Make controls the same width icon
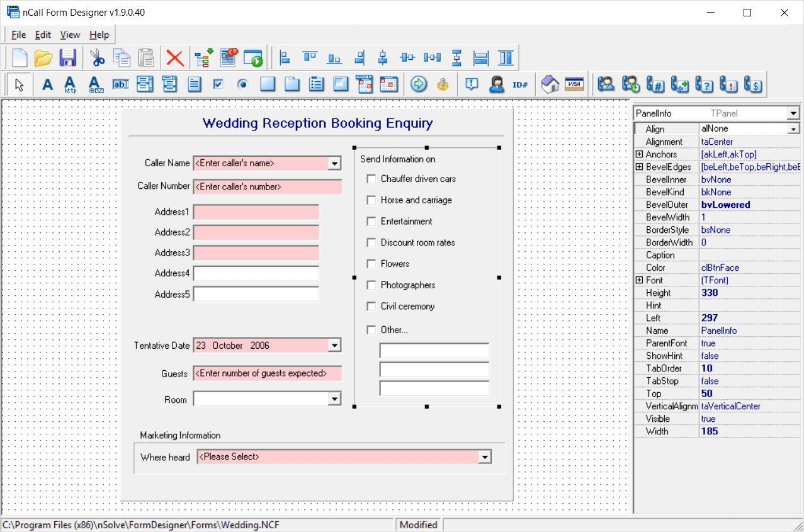Image resolution: width=804 pixels, height=532 pixels. click(x=481, y=58)
